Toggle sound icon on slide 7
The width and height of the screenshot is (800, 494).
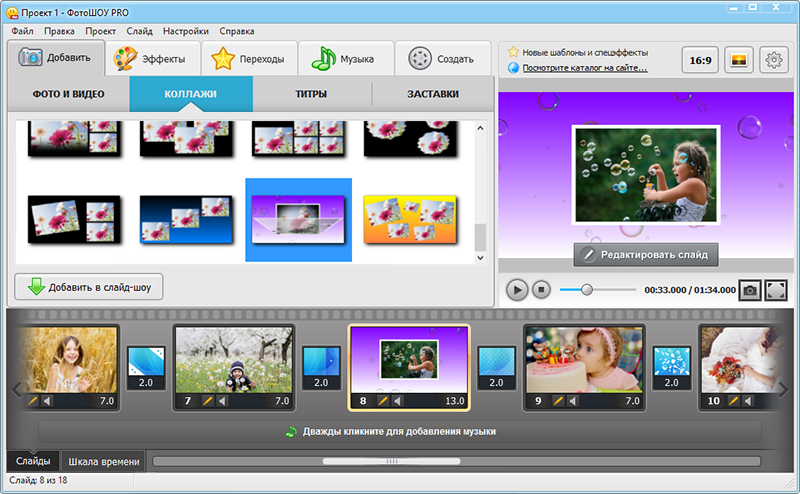point(222,401)
